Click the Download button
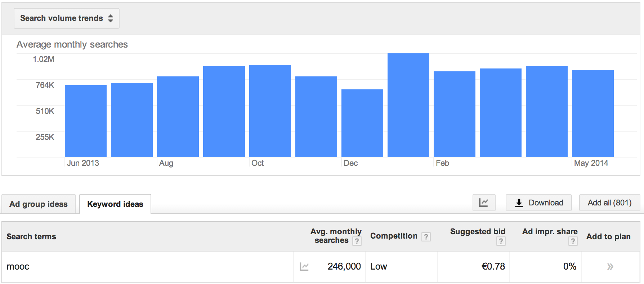The height and width of the screenshot is (284, 644). [538, 203]
